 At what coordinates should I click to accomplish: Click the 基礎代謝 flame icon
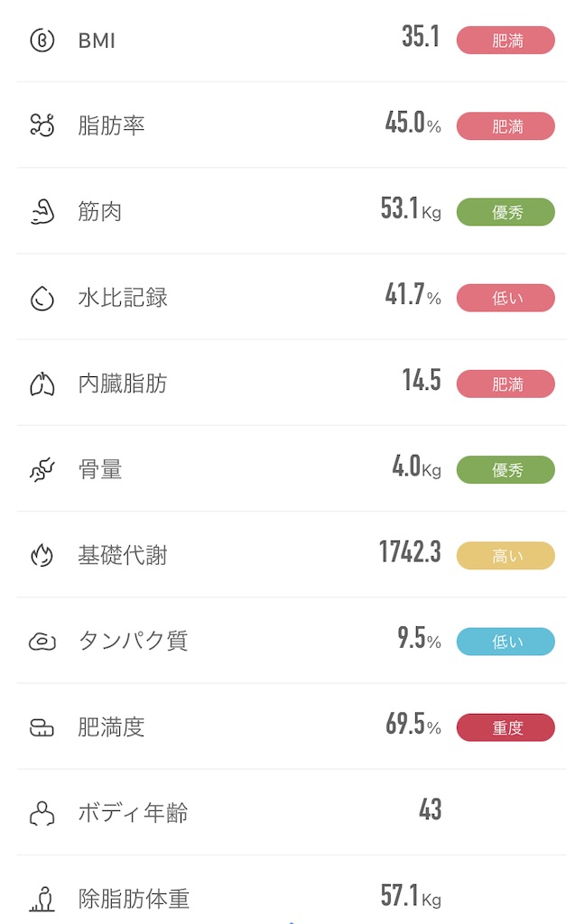[x=40, y=555]
